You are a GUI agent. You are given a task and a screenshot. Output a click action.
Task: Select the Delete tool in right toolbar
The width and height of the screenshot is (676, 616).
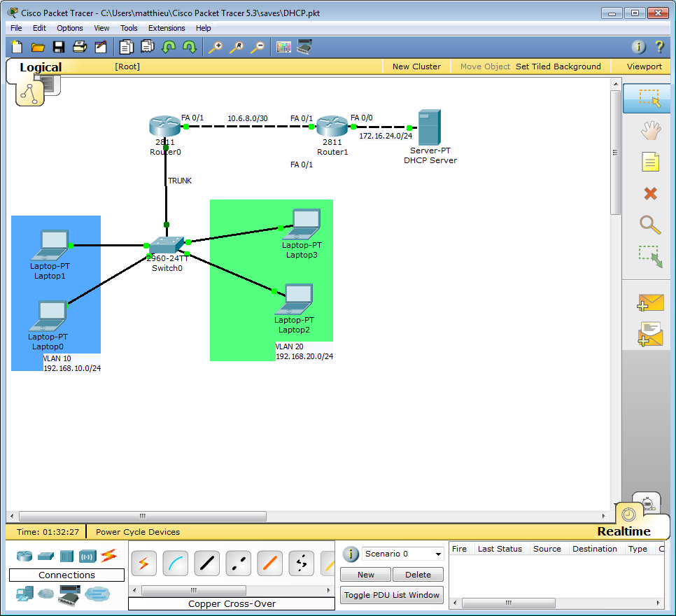click(x=649, y=192)
